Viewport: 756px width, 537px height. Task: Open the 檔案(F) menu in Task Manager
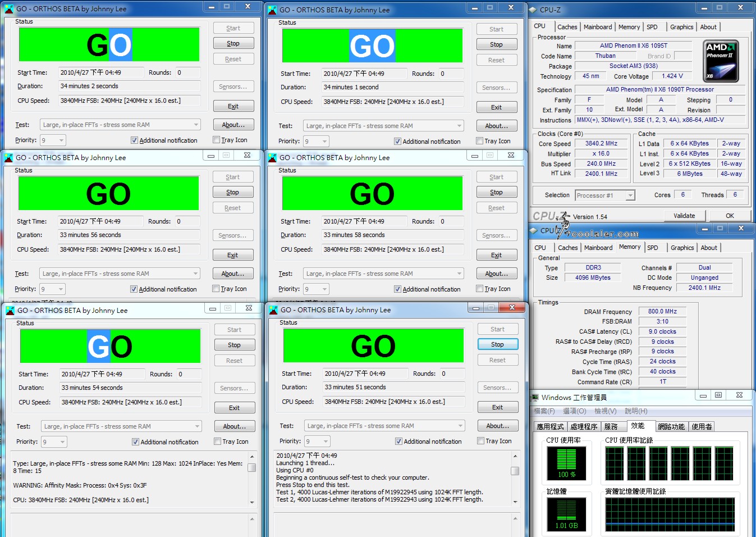point(544,411)
